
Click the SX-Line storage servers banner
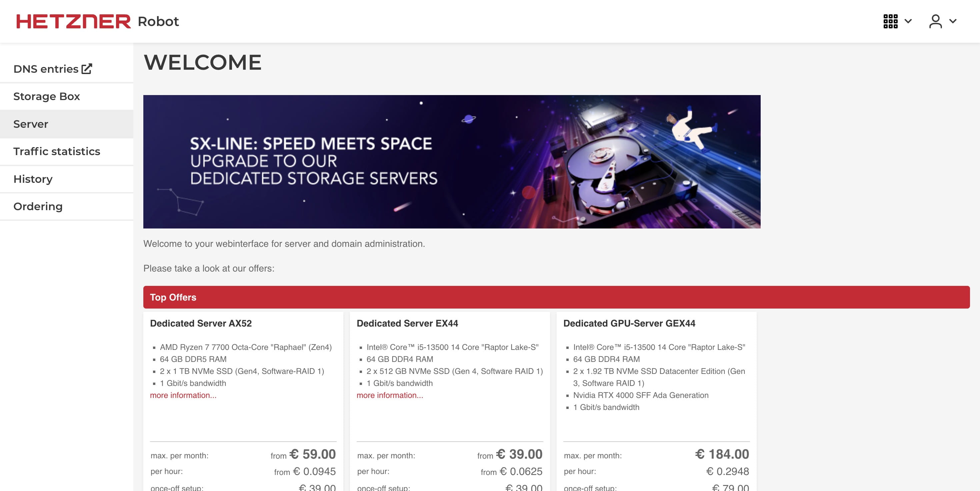[x=452, y=162]
